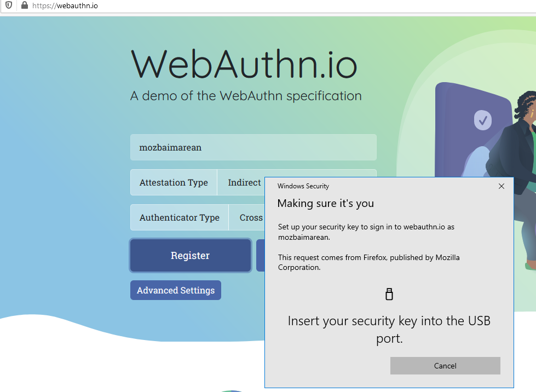
Task: Open the Attestation Type dropdown
Action: coord(174,182)
